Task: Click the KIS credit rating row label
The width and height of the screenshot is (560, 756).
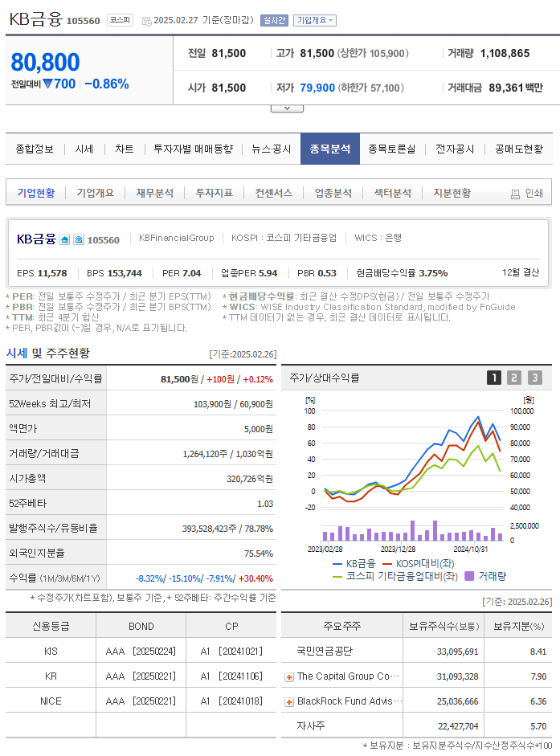Action: point(51,652)
